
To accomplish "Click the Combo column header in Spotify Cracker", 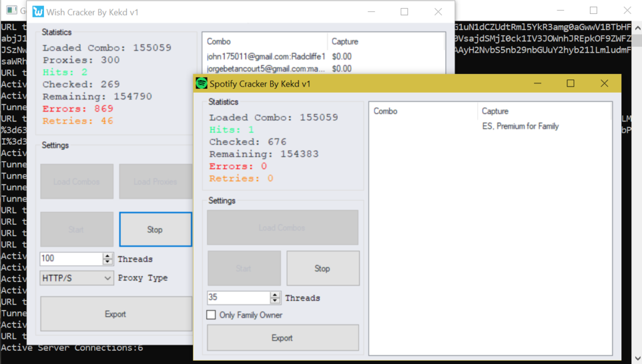I will click(423, 112).
